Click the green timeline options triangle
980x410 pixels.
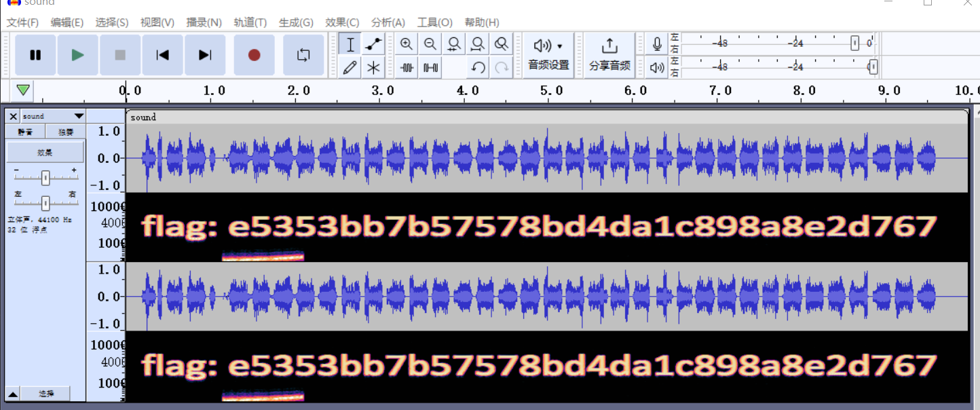(x=24, y=90)
